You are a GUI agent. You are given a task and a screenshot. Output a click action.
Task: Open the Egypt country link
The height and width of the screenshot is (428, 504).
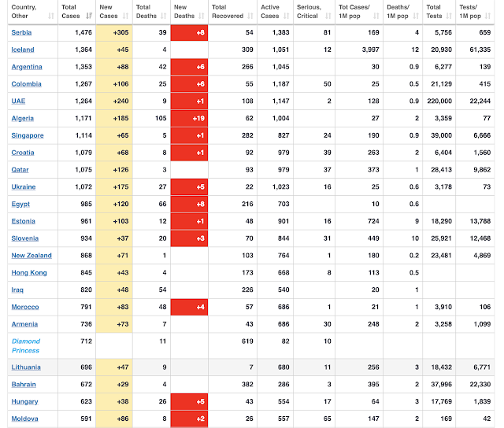click(20, 204)
